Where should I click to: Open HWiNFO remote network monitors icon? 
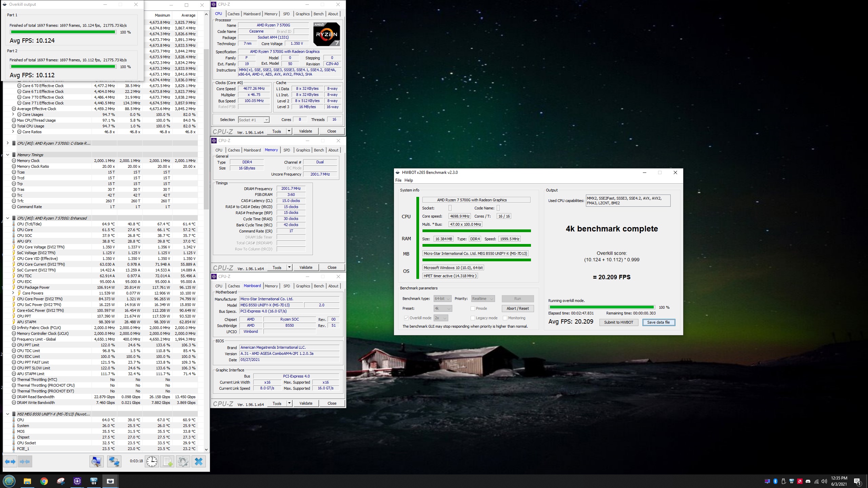(114, 462)
